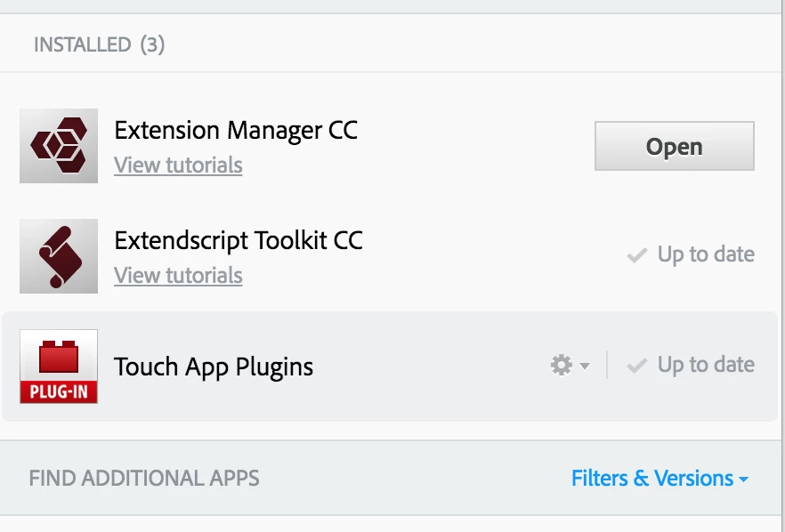
Task: Click the Extendscript Toolkit CC app icon
Action: pyautogui.click(x=59, y=256)
